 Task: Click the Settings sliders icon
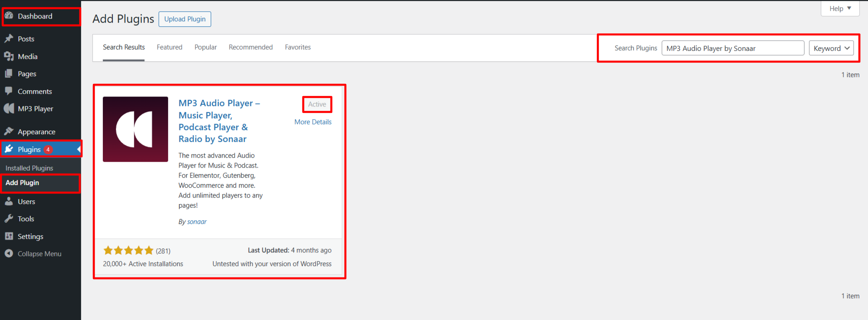[9, 236]
